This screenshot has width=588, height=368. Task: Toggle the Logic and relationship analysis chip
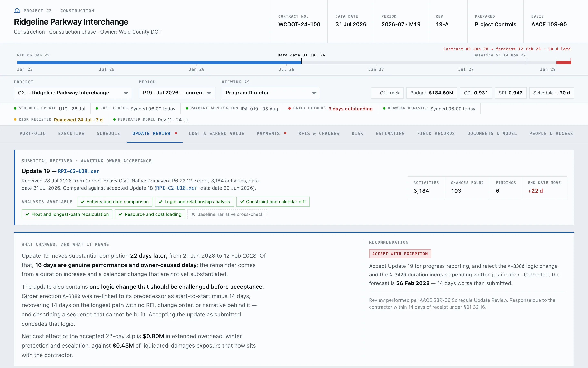coord(194,202)
